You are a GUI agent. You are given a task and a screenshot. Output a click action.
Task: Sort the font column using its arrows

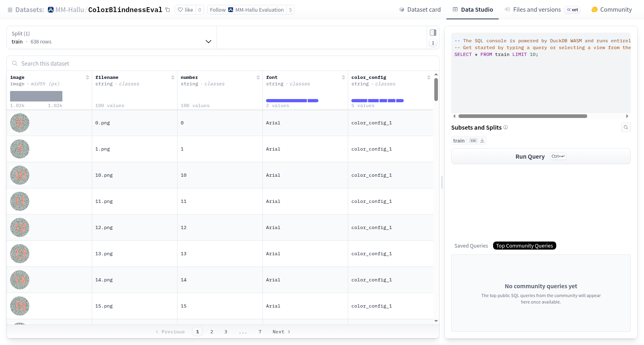(x=343, y=77)
